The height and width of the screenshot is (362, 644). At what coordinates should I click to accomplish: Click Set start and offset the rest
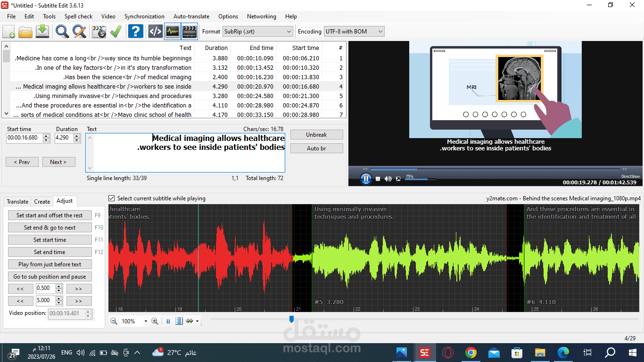pyautogui.click(x=50, y=215)
